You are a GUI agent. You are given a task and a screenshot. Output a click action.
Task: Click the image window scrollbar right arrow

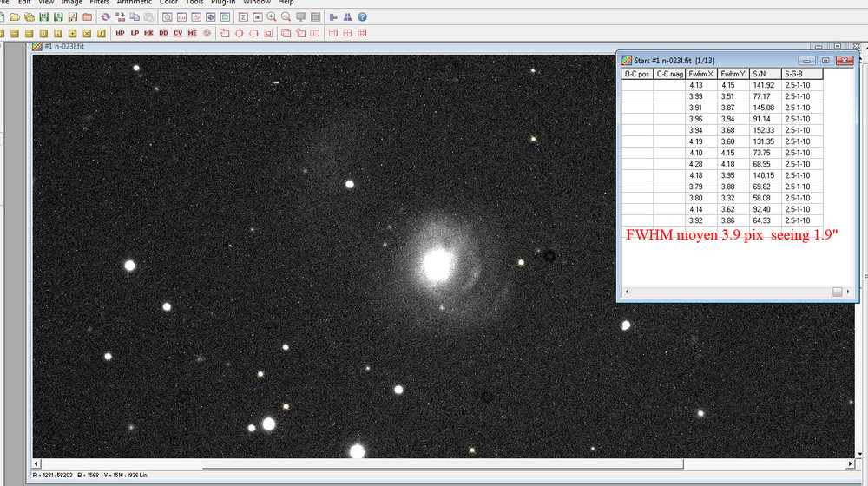tap(851, 463)
